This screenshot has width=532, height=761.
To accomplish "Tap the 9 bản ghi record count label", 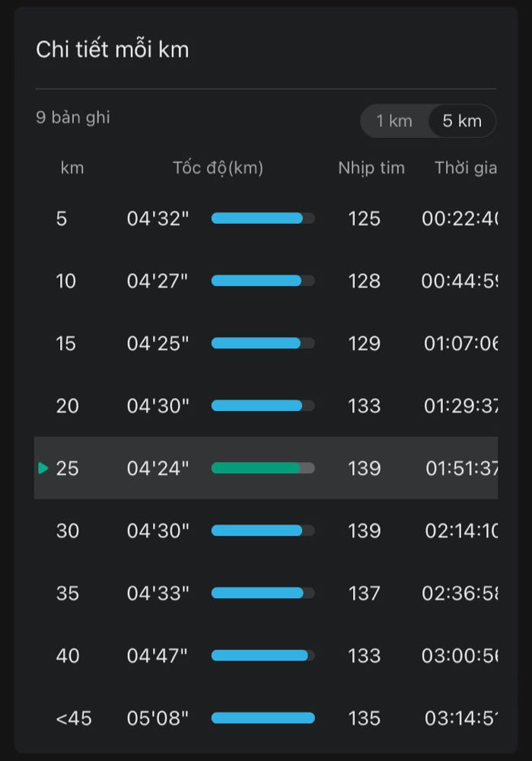I will coord(73,117).
